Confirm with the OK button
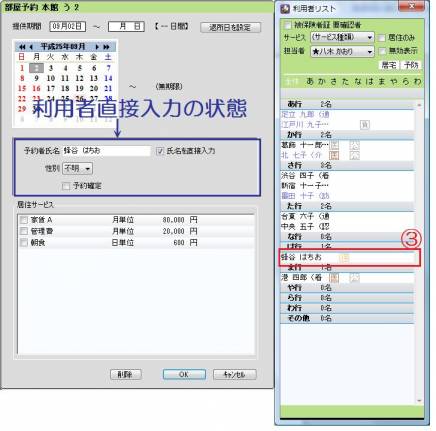 pos(184,374)
